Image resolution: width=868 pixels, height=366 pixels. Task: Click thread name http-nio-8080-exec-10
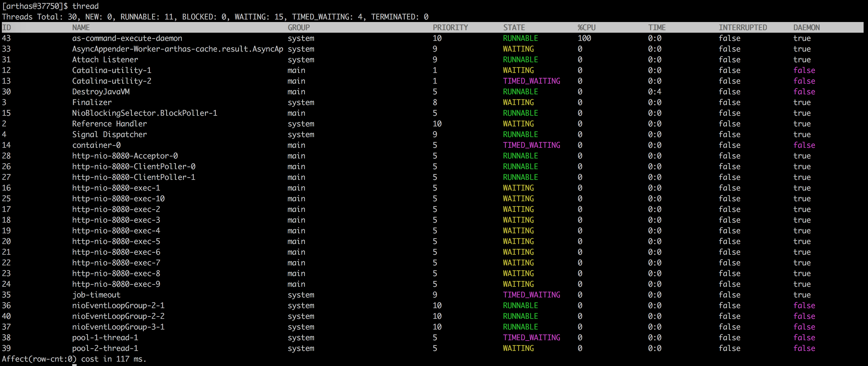click(x=118, y=198)
